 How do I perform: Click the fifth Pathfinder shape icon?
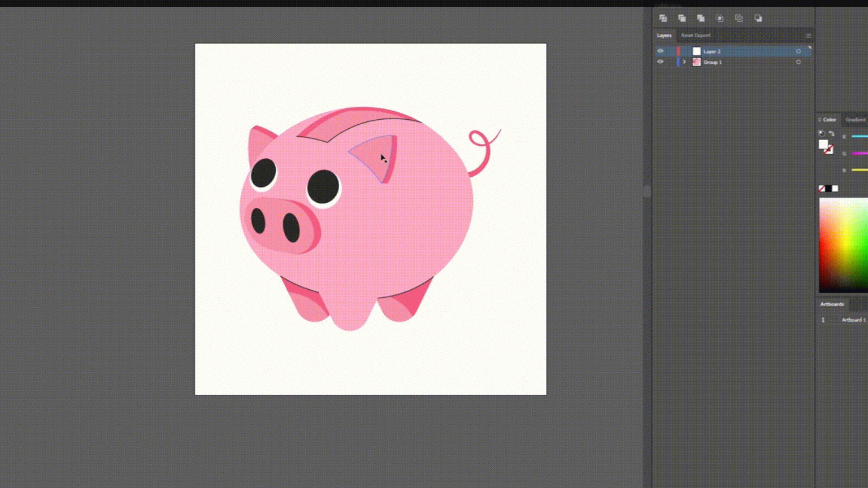pyautogui.click(x=739, y=18)
